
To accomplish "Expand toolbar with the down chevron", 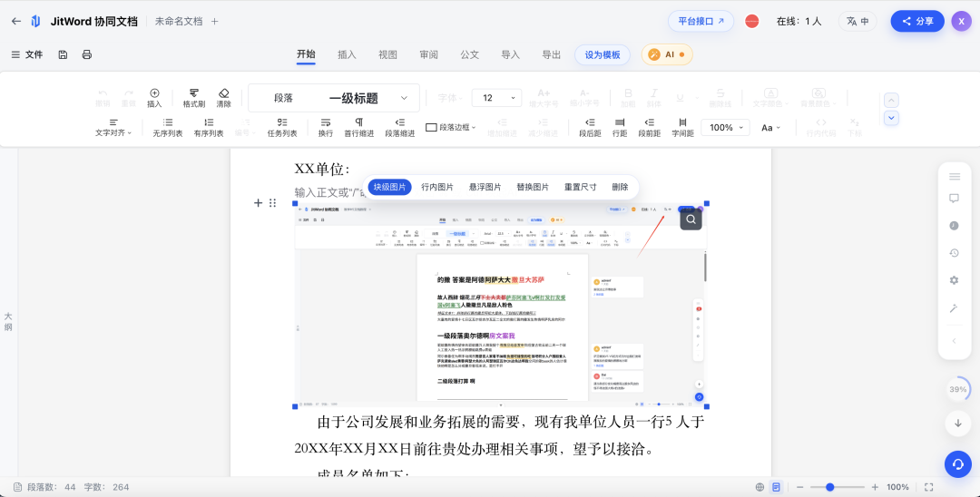I will (x=892, y=117).
